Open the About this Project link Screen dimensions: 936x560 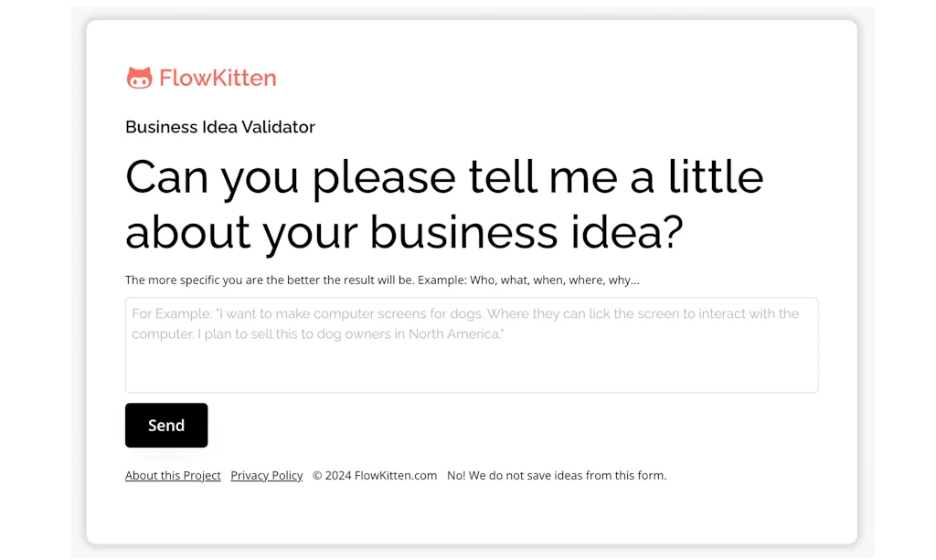[x=173, y=475]
